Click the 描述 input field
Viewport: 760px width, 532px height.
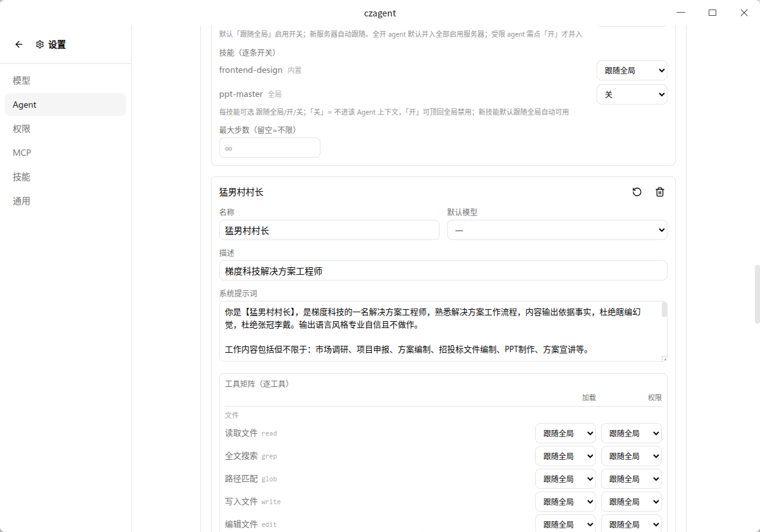coord(443,270)
